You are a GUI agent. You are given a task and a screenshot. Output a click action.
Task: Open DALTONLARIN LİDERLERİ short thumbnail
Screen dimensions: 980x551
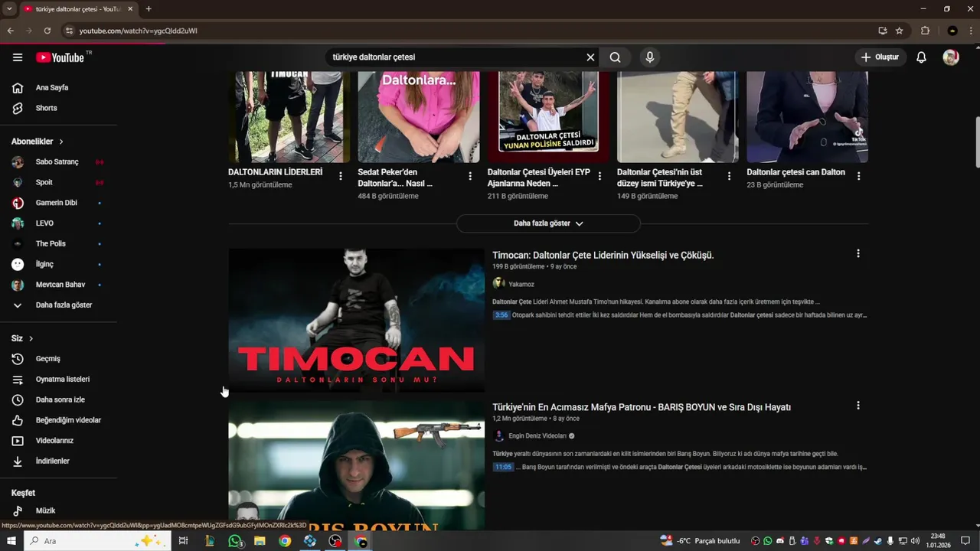(289, 117)
